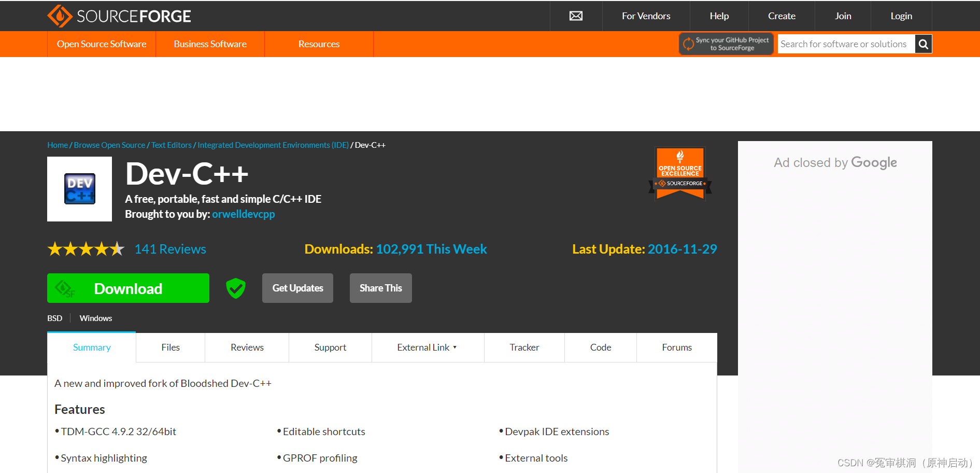This screenshot has height=473, width=980.
Task: Open Text Editors breadcrumb
Action: tap(171, 145)
